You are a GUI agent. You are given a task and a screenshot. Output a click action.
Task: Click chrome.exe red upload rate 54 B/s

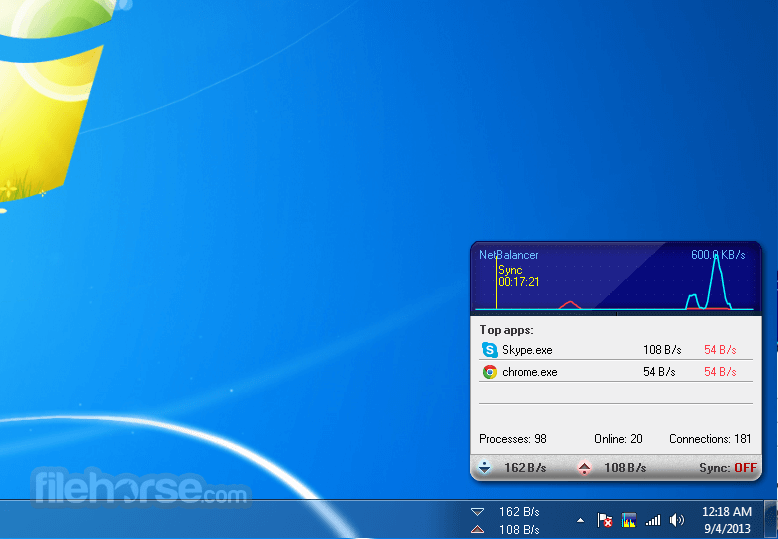720,372
